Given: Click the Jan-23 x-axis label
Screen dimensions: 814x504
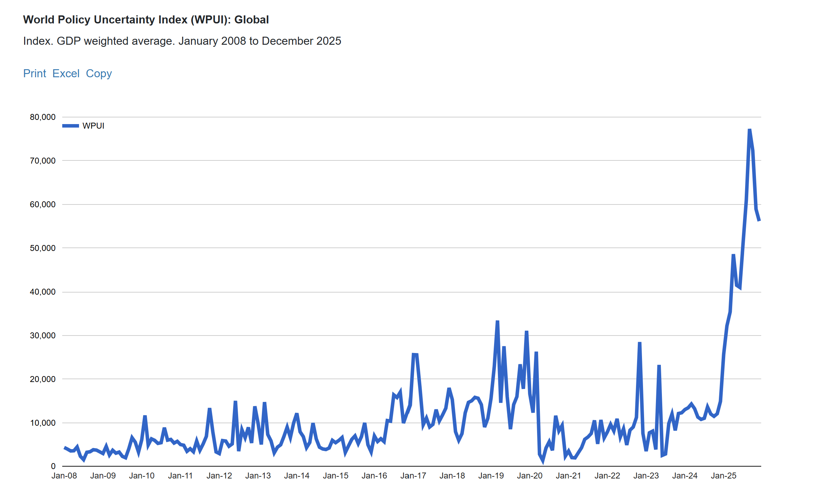Looking at the screenshot, I should [x=646, y=476].
